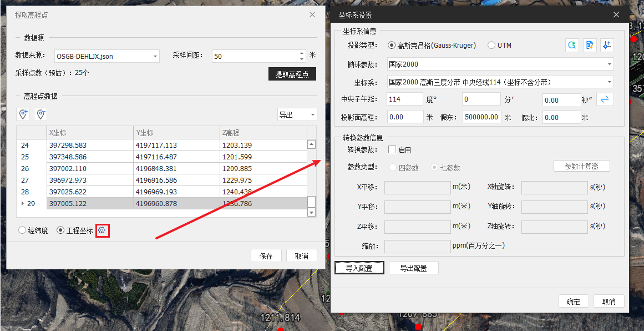The width and height of the screenshot is (644, 331).
Task: Click the 中央子午线 degrees input field
Action: point(405,99)
